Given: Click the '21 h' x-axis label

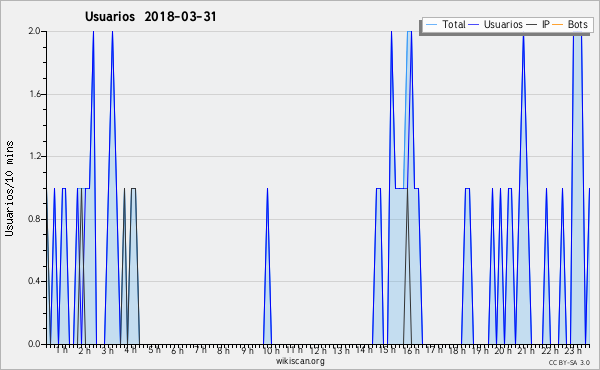Looking at the screenshot, I should coord(527,350).
